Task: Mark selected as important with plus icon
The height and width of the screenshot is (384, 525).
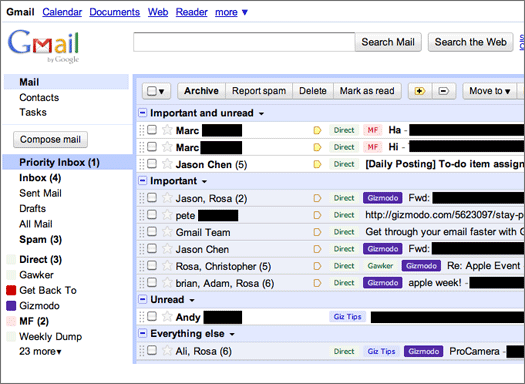Action: (420, 91)
